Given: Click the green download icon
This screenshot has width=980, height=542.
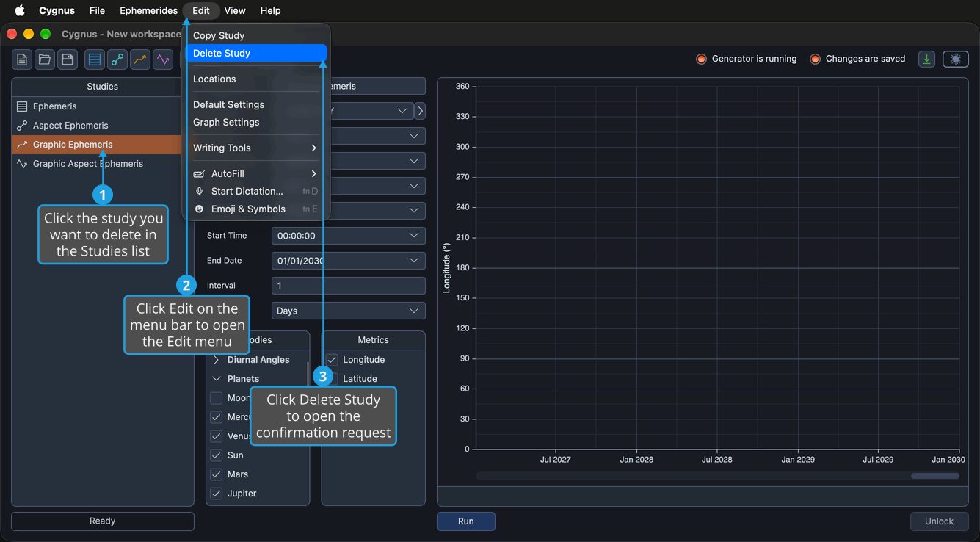Looking at the screenshot, I should click(927, 59).
